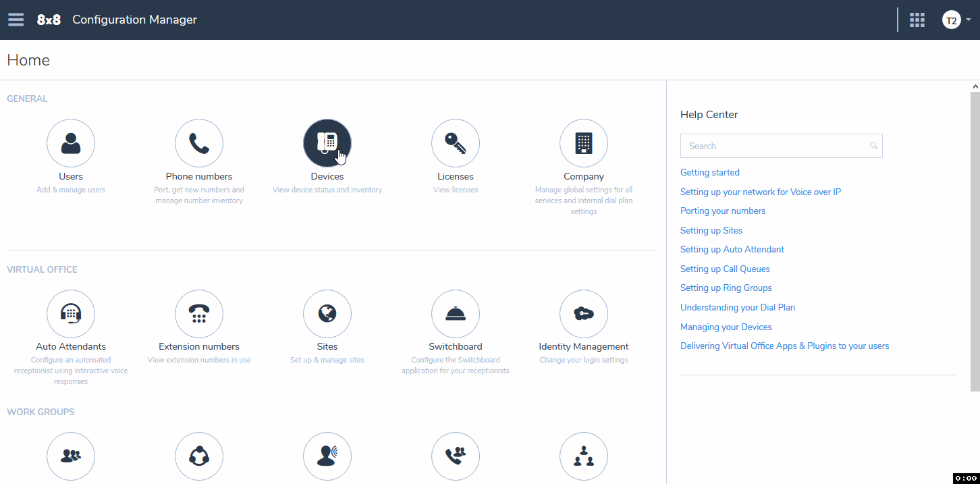Click the 'Add & manage users' description

pos(71,190)
